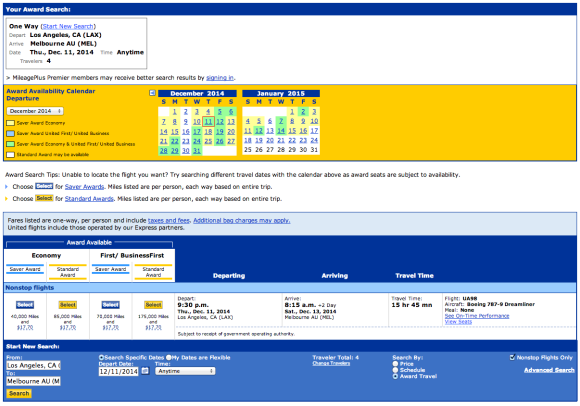
Task: Select Search By Price radio button
Action: [x=395, y=364]
